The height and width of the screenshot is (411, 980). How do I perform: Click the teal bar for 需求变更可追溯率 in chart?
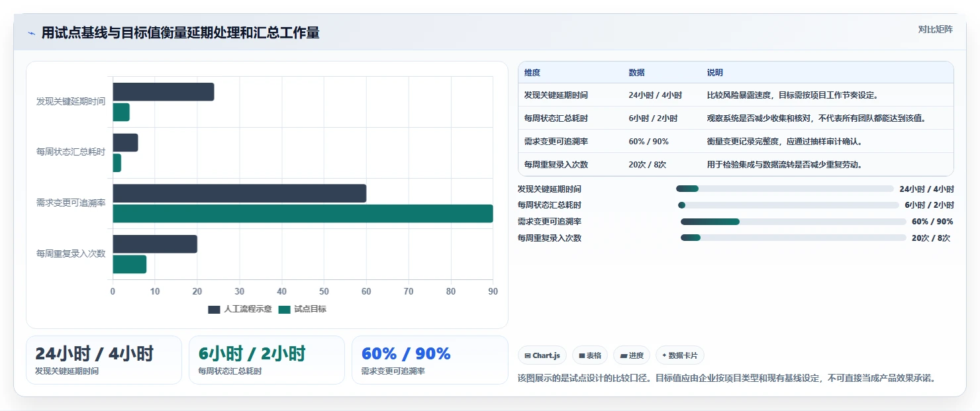coord(303,214)
